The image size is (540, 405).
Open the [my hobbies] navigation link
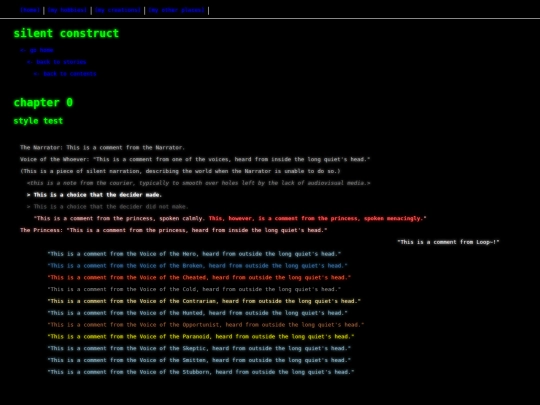click(67, 10)
